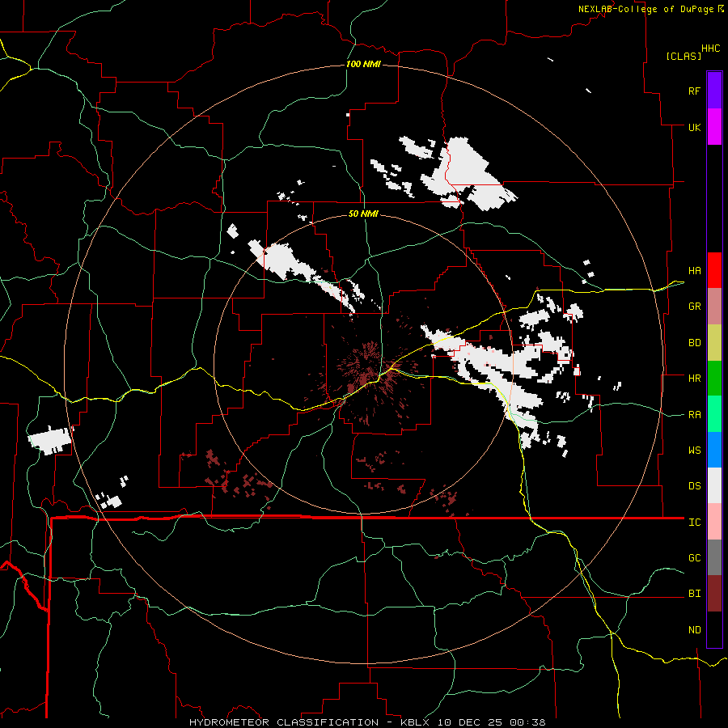Screen dimensions: 728x728
Task: Click the RA legend label
Action: coord(694,415)
